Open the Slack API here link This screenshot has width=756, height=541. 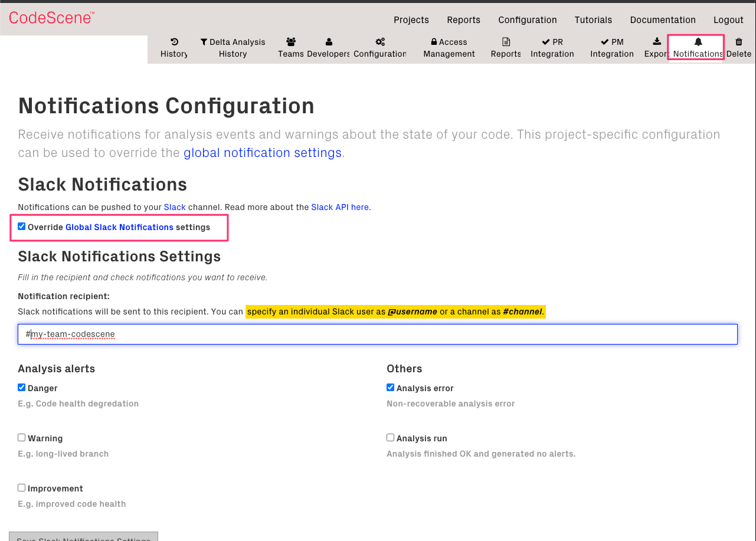tap(340, 207)
